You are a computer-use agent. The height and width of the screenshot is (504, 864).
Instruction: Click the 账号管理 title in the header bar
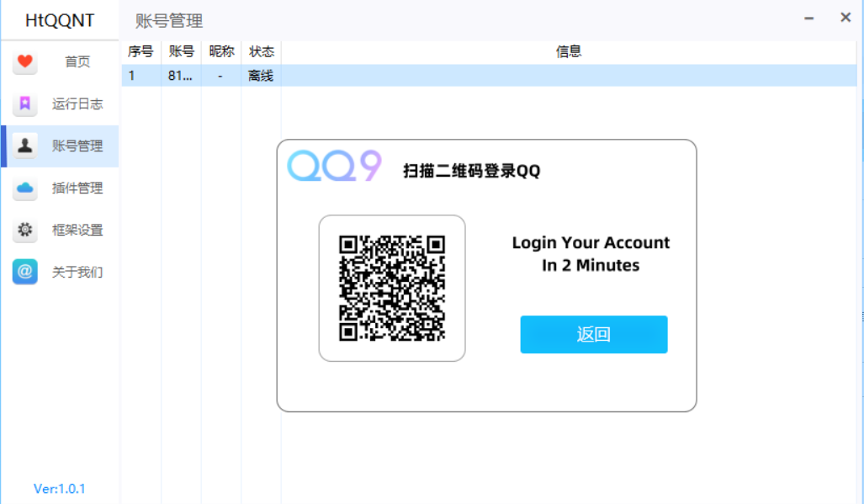[167, 19]
